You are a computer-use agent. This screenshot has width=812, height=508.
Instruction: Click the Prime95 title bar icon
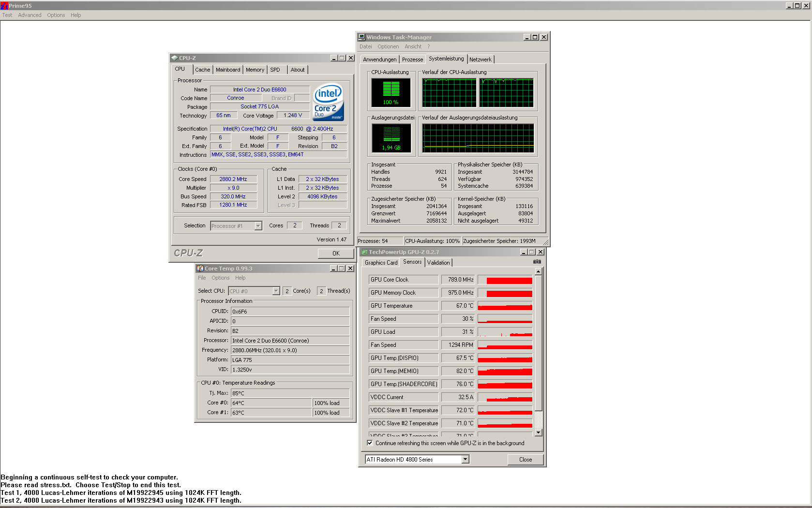pyautogui.click(x=4, y=6)
